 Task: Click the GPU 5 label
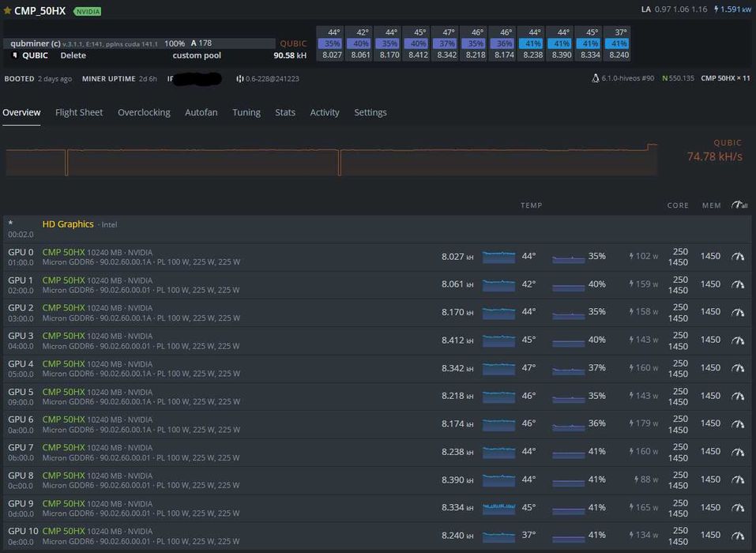click(21, 392)
